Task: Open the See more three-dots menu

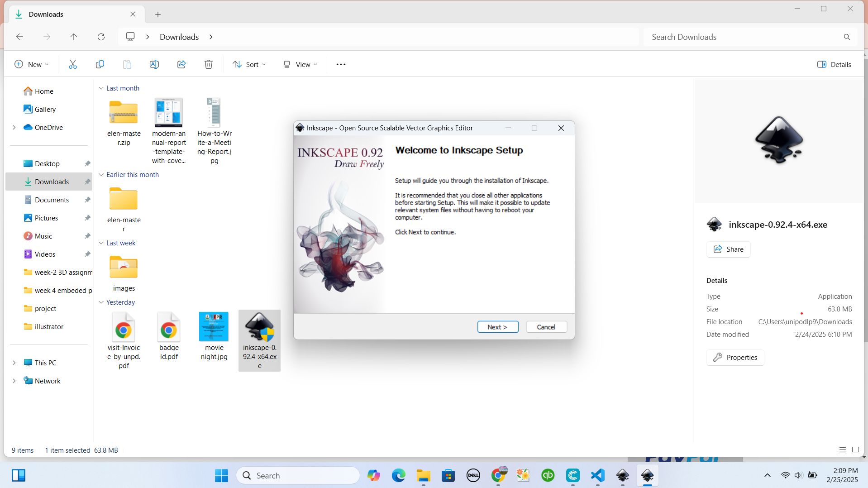Action: [x=341, y=64]
